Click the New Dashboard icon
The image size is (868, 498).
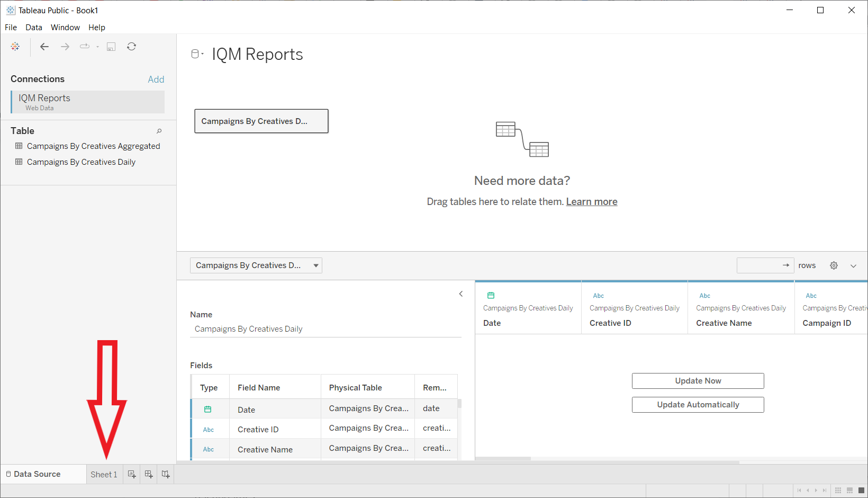149,474
